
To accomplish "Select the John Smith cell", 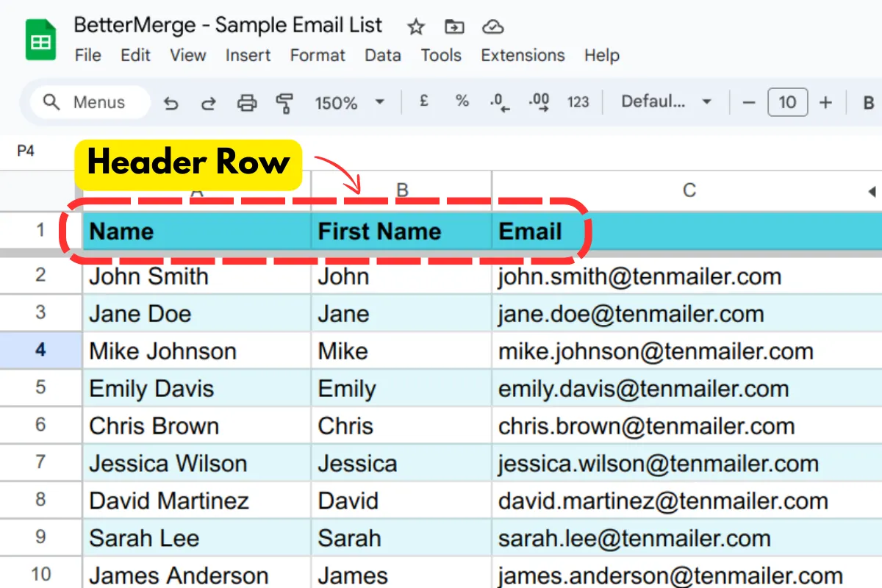I will pos(197,276).
